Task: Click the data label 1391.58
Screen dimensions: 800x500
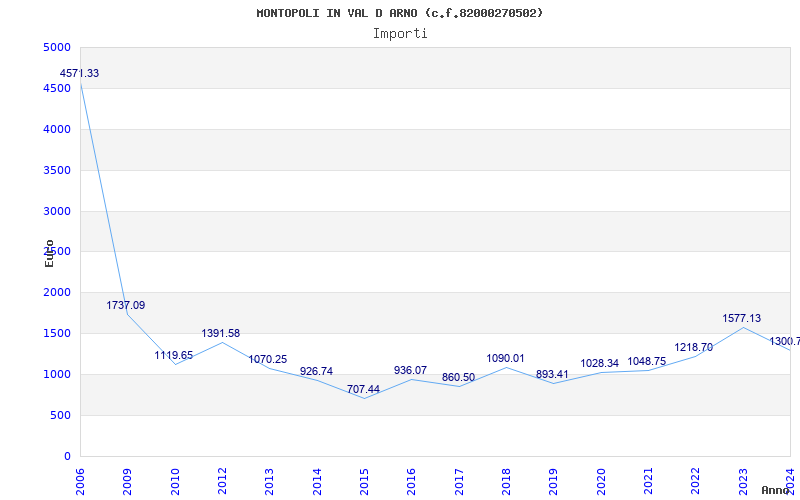Action: coord(220,334)
